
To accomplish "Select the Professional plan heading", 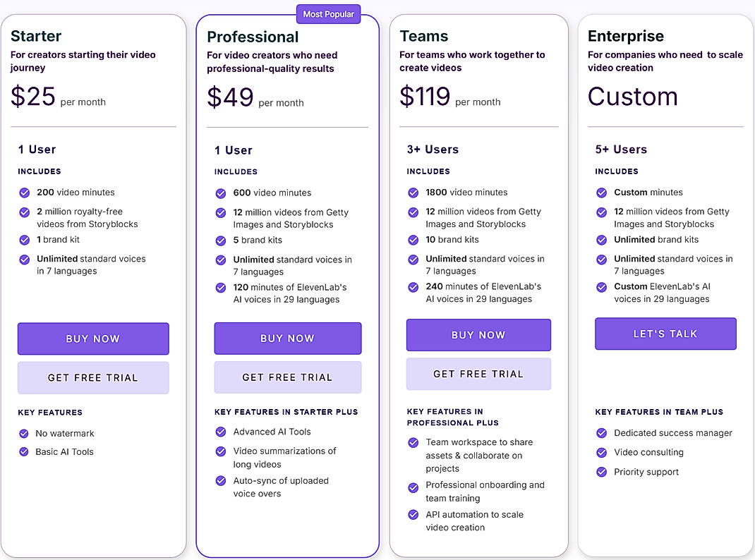I will [x=252, y=36].
